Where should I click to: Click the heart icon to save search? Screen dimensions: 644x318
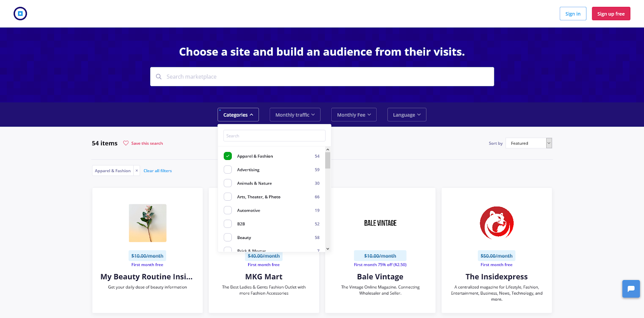coord(126,143)
